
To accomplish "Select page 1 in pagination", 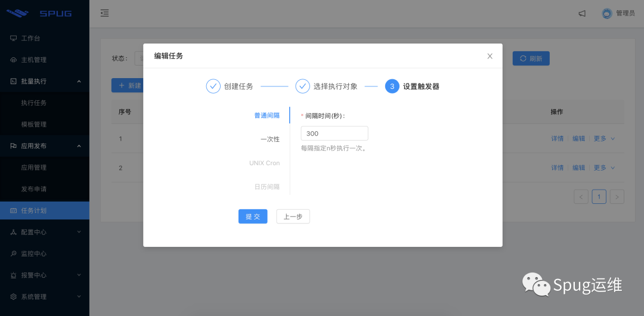I will 599,197.
